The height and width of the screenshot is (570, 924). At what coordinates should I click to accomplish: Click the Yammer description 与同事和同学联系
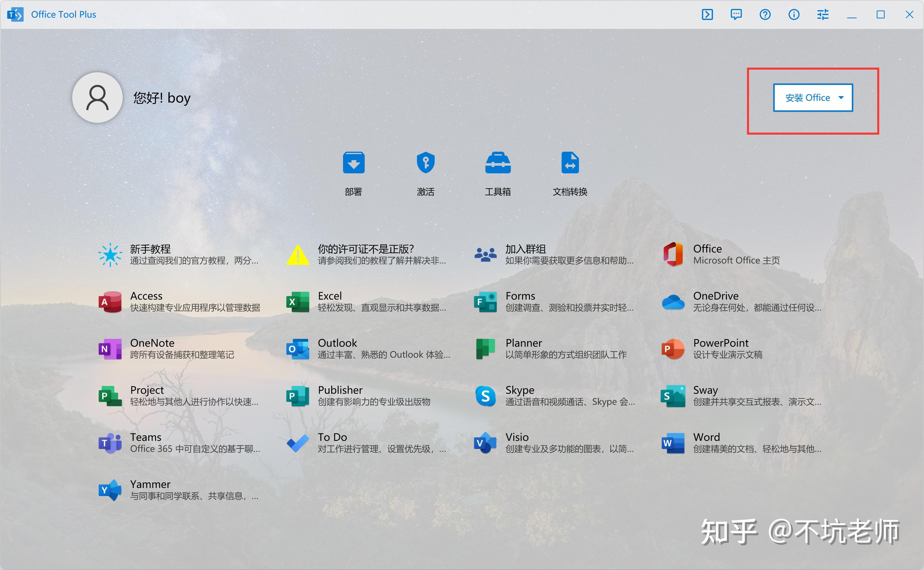point(194,496)
